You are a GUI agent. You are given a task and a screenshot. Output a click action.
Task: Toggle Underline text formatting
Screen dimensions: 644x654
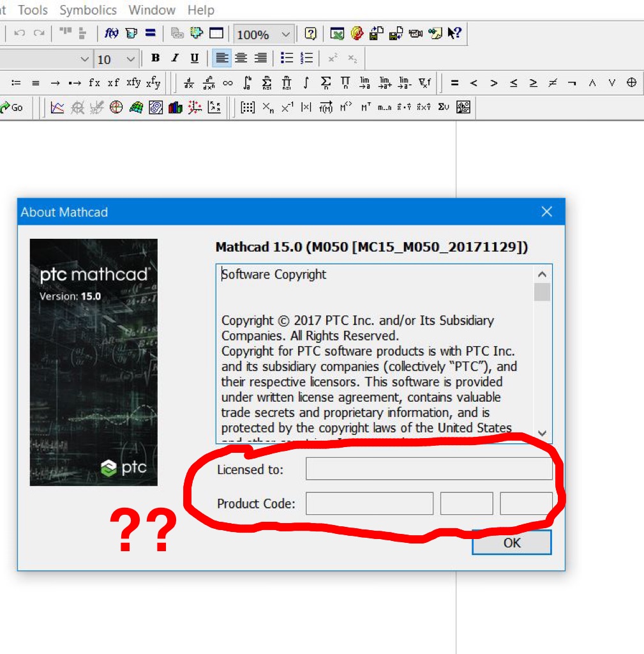(195, 58)
